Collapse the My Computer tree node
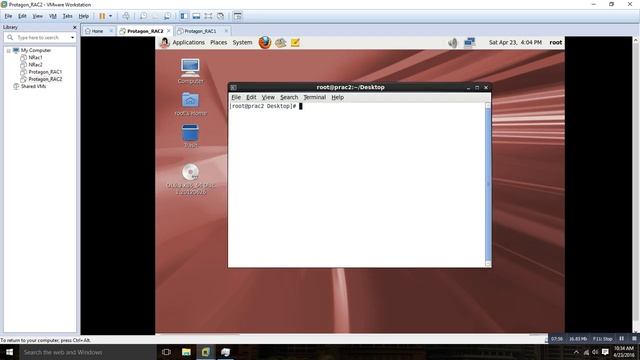640x360 pixels. pyautogui.click(x=8, y=51)
